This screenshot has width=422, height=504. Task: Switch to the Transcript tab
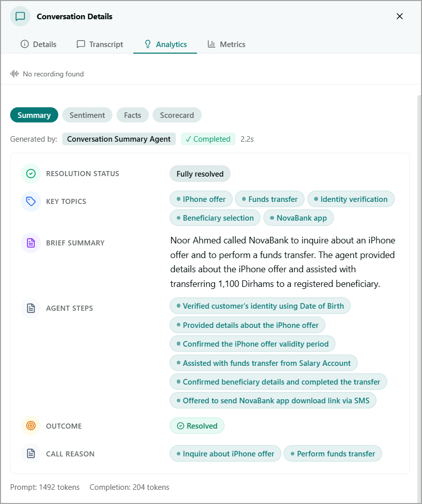pos(100,45)
